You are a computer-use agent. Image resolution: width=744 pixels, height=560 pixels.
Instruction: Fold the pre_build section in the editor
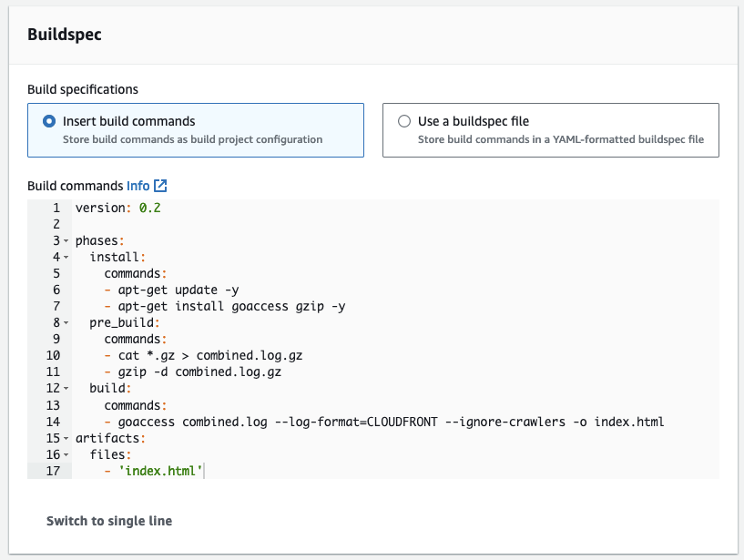pos(66,323)
